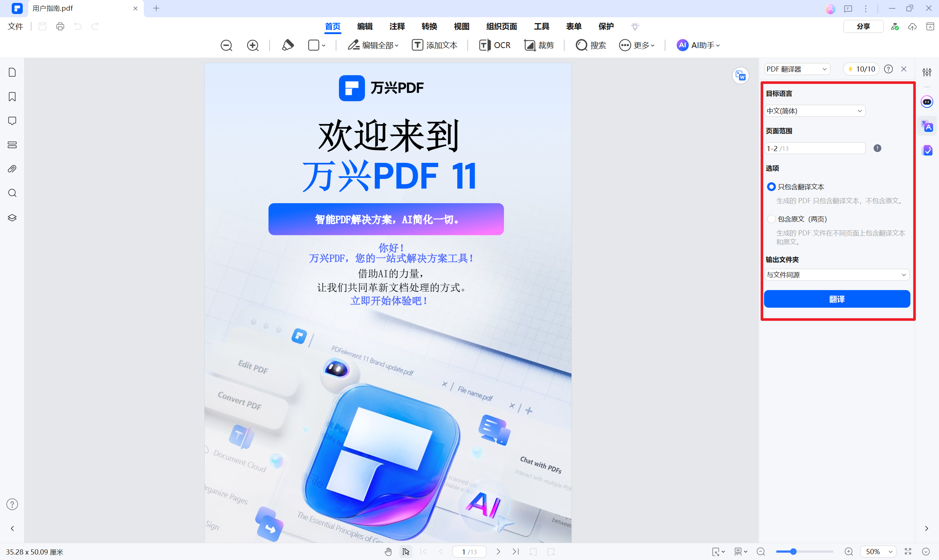Screen dimensions: 939x560
Task: Open the translate icon in right sidebar
Action: click(x=927, y=127)
